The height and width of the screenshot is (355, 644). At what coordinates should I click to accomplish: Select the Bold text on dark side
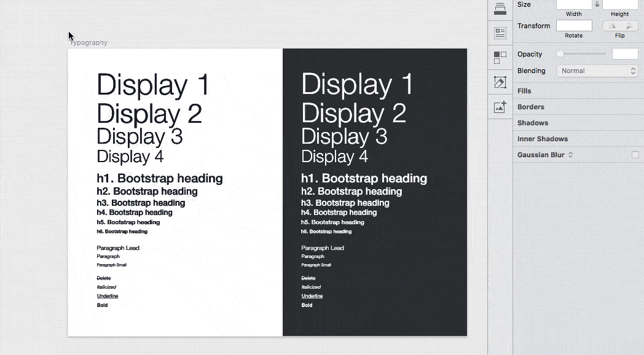(307, 305)
